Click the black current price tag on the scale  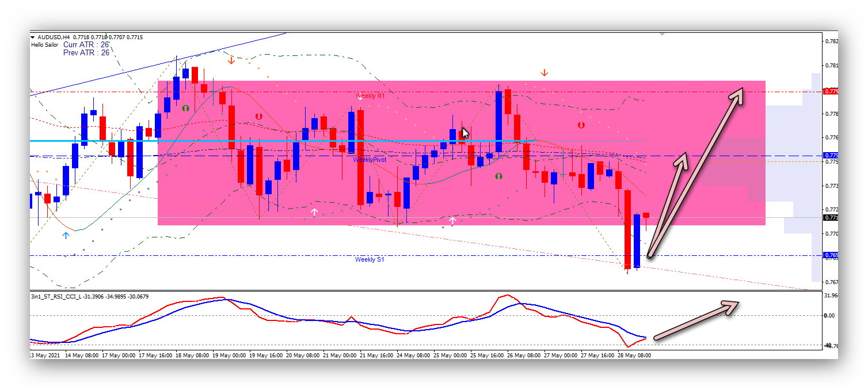[x=831, y=218]
